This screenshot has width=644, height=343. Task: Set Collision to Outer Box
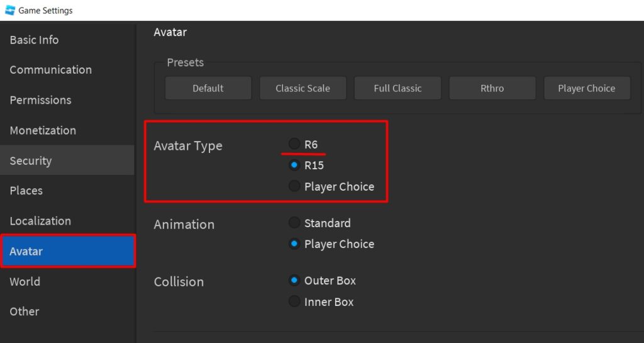point(294,281)
